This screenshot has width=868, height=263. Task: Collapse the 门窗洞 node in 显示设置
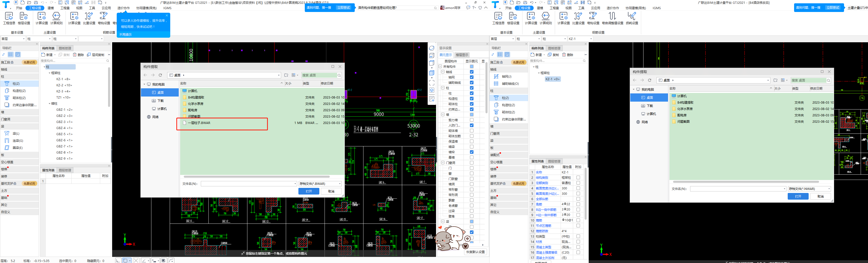coord(443,163)
